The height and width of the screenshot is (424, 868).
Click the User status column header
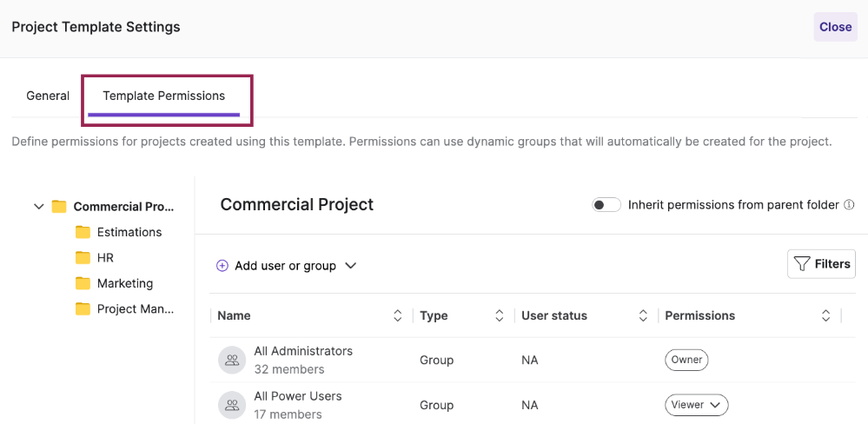pyautogui.click(x=554, y=315)
